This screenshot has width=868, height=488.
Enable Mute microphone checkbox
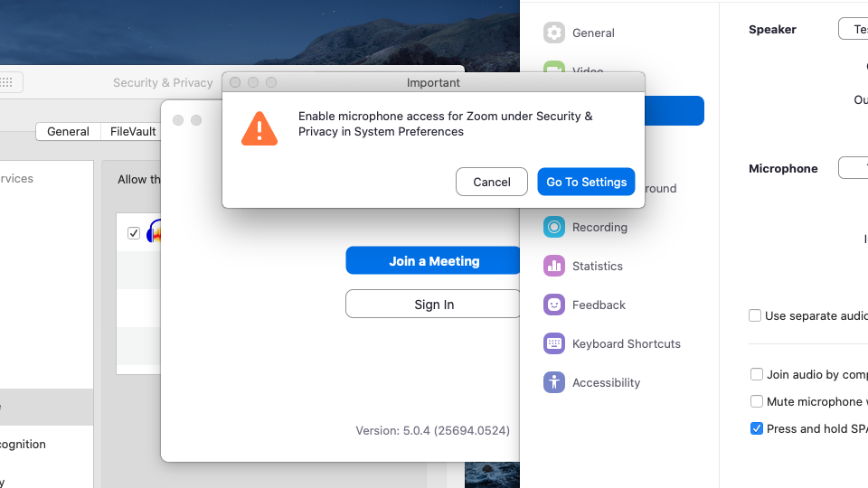point(756,401)
